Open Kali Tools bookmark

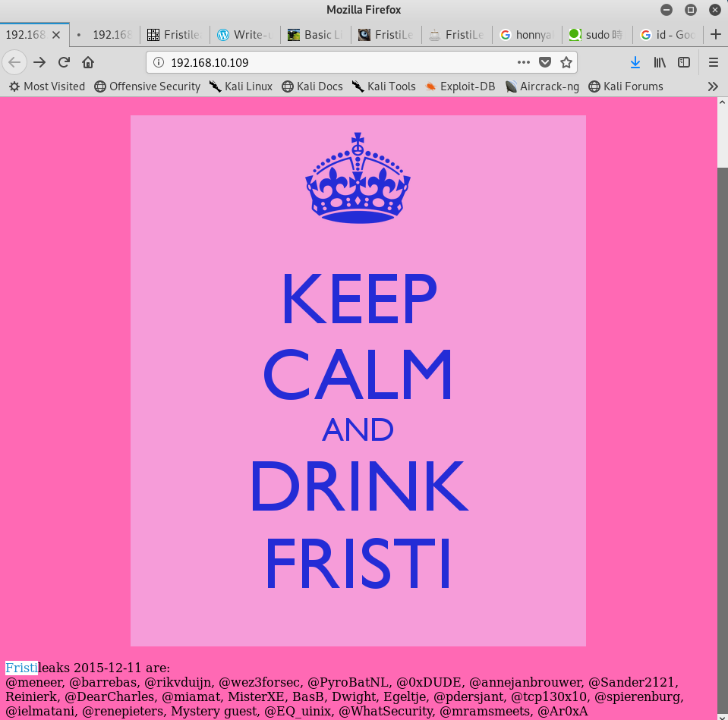pyautogui.click(x=383, y=86)
